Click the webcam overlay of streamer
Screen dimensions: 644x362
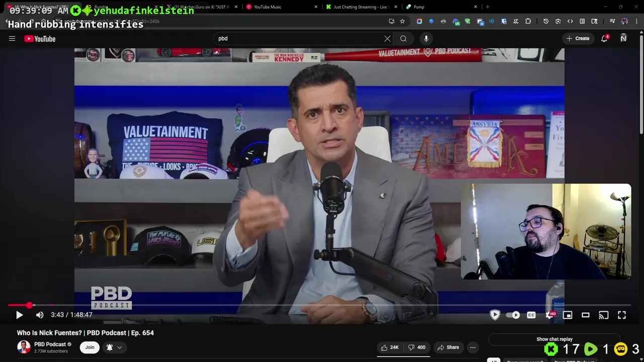click(x=546, y=231)
